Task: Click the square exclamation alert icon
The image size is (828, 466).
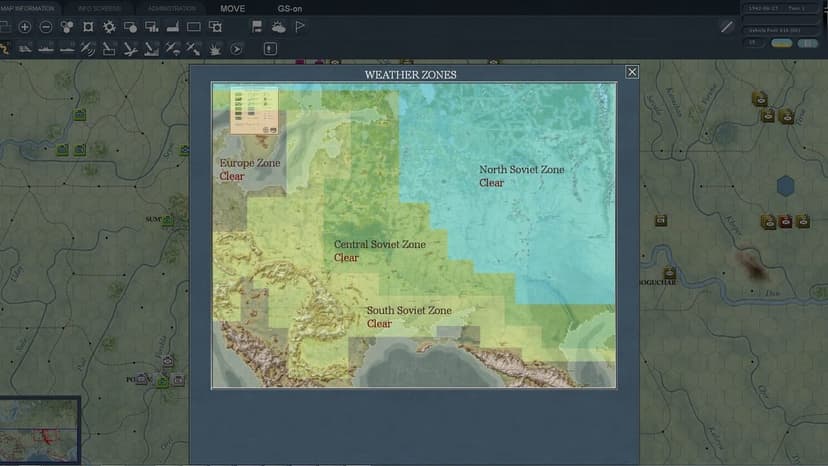Action: click(x=270, y=49)
